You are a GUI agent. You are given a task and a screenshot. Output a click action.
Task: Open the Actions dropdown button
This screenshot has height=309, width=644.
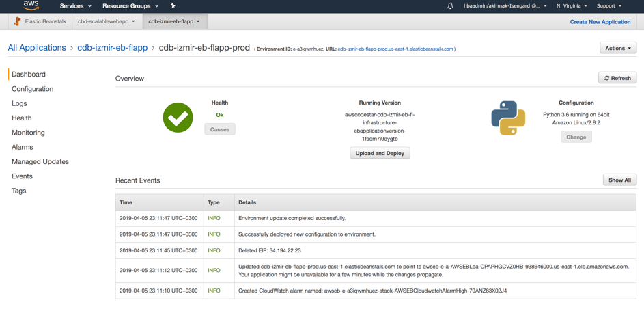click(x=618, y=48)
